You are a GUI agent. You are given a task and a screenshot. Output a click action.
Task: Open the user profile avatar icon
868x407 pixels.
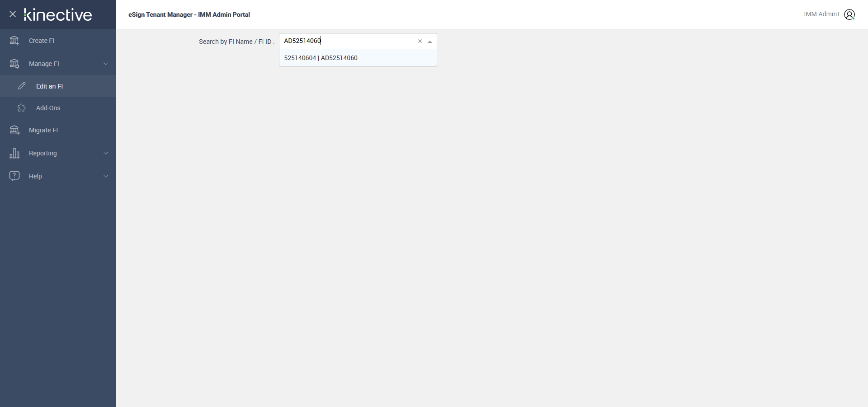point(849,14)
